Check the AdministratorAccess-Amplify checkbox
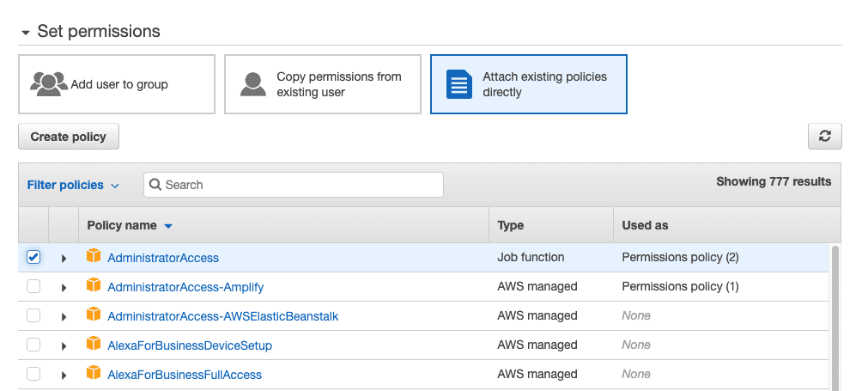Image resolution: width=868 pixels, height=391 pixels. pyautogui.click(x=33, y=286)
